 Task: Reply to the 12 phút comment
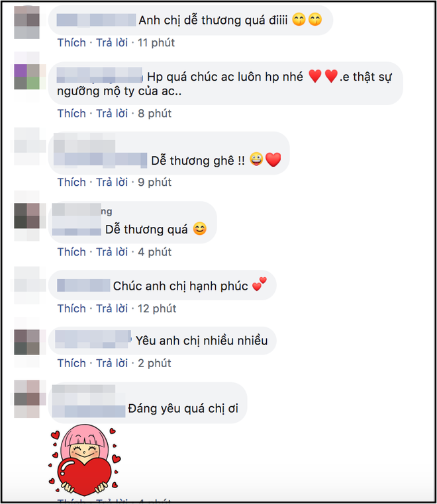click(x=112, y=309)
